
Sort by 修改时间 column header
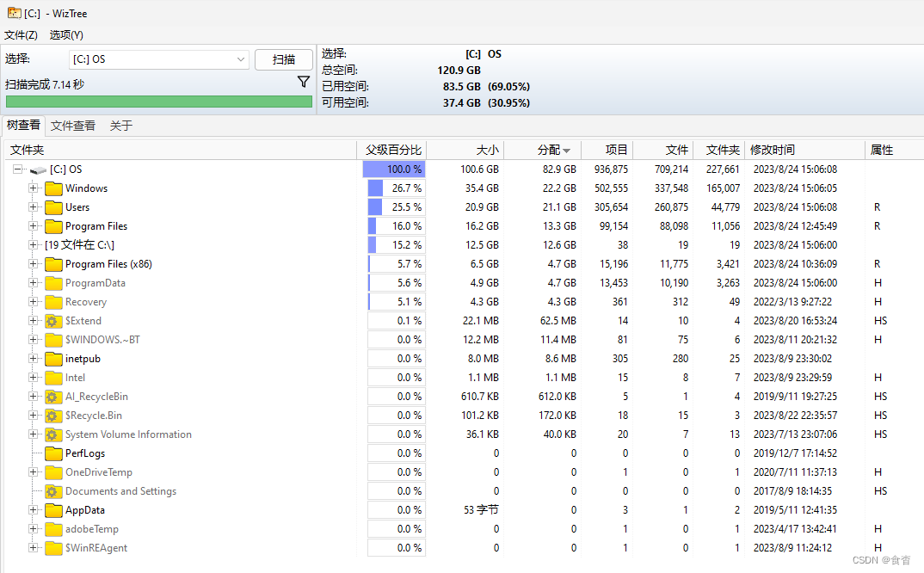pos(805,150)
